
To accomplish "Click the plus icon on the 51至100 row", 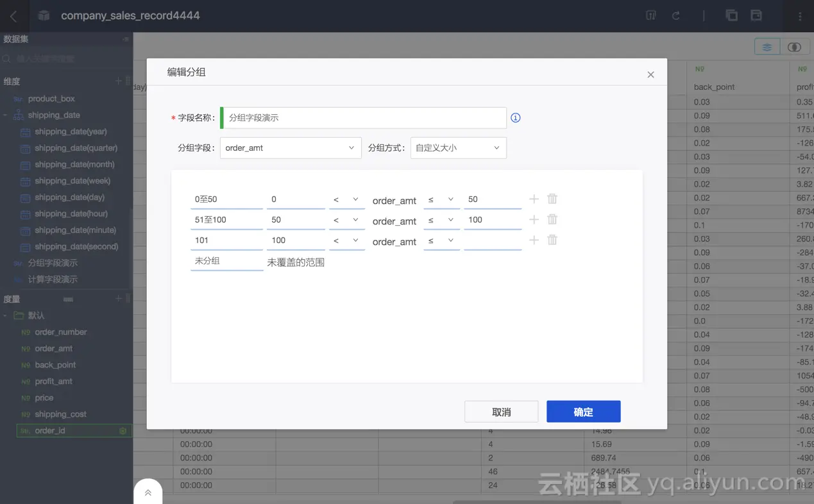I will 534,219.
